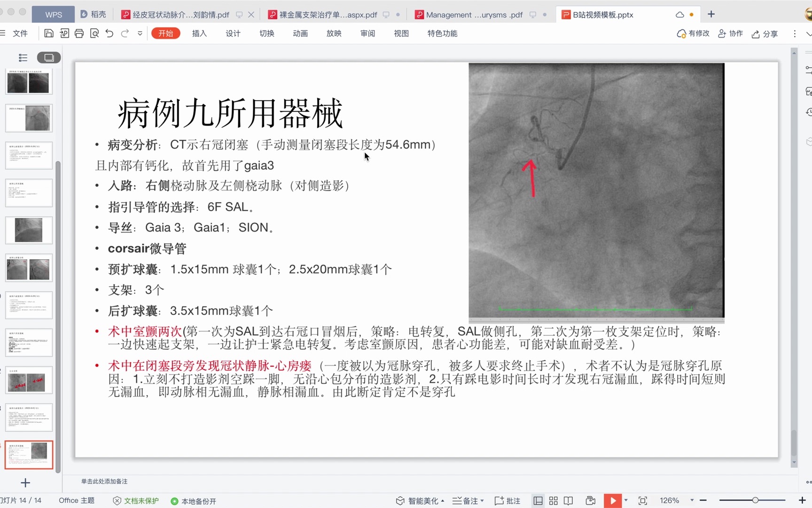Click the 批注 comment button
This screenshot has height=508, width=812.
[x=507, y=501]
